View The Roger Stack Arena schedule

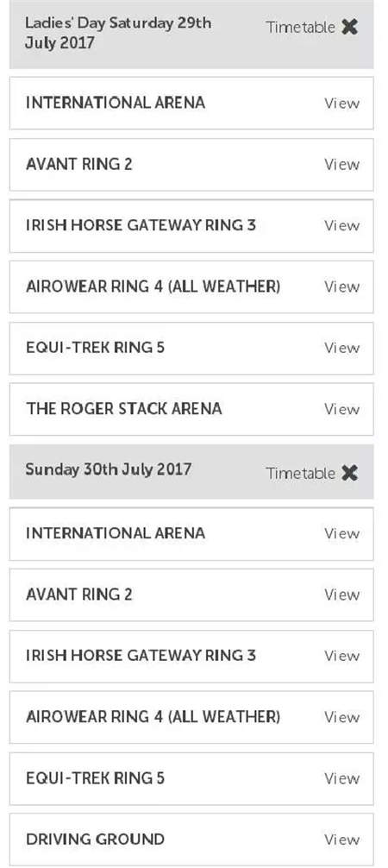tap(341, 409)
